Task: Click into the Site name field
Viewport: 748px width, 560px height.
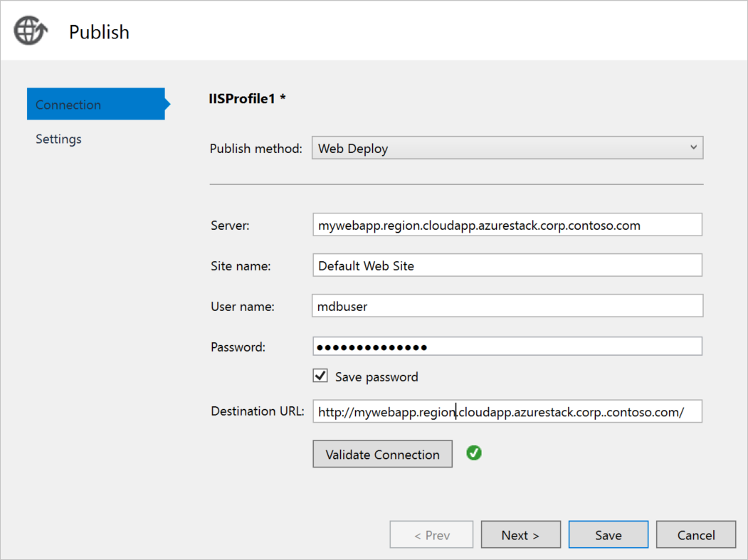Action: [507, 265]
